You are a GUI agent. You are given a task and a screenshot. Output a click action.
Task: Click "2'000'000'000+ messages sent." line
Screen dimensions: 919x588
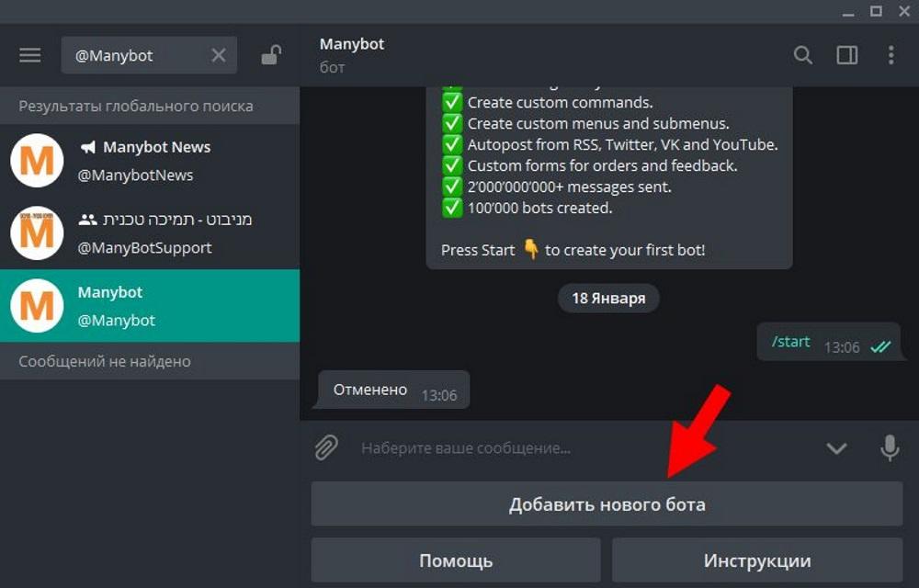570,187
